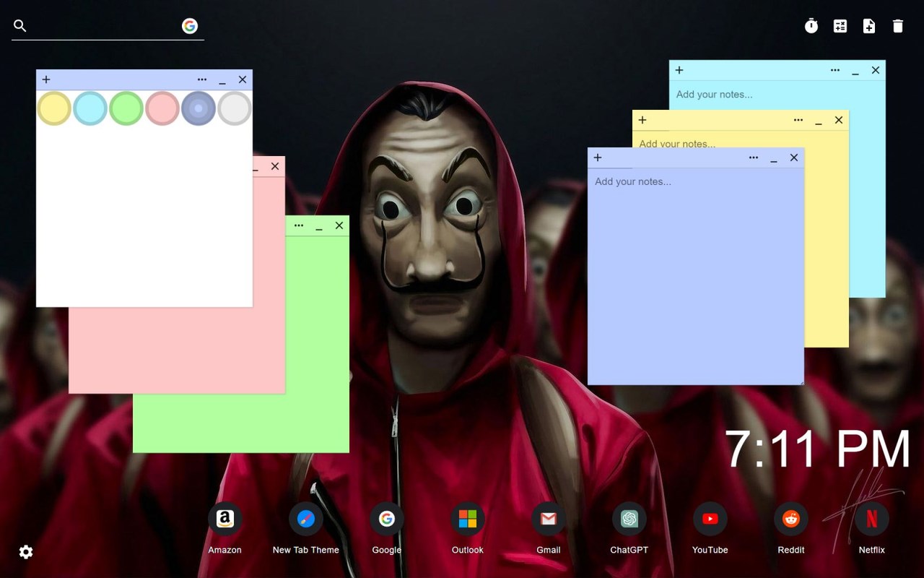This screenshot has width=924, height=578.
Task: Open the settings gear icon
Action: pos(26,552)
